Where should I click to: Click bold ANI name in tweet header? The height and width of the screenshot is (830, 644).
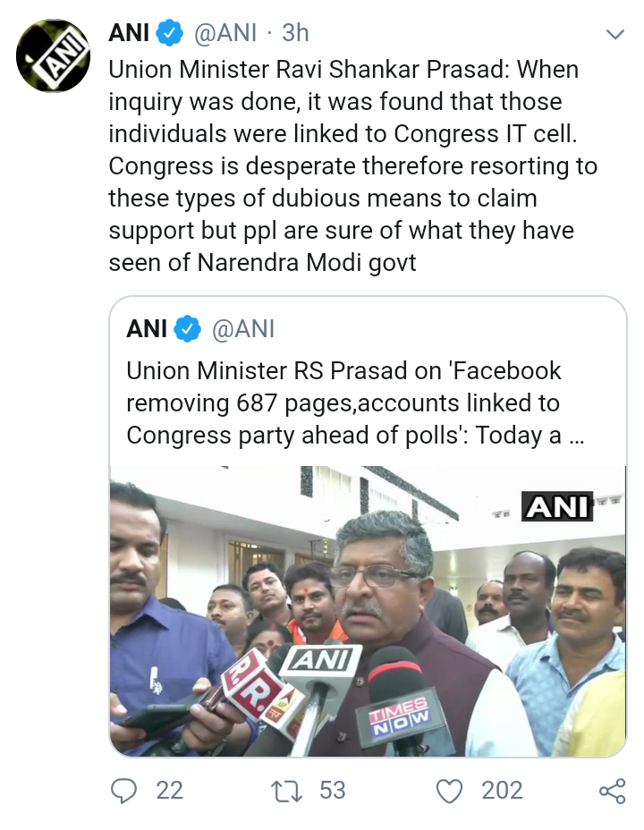coord(129,33)
